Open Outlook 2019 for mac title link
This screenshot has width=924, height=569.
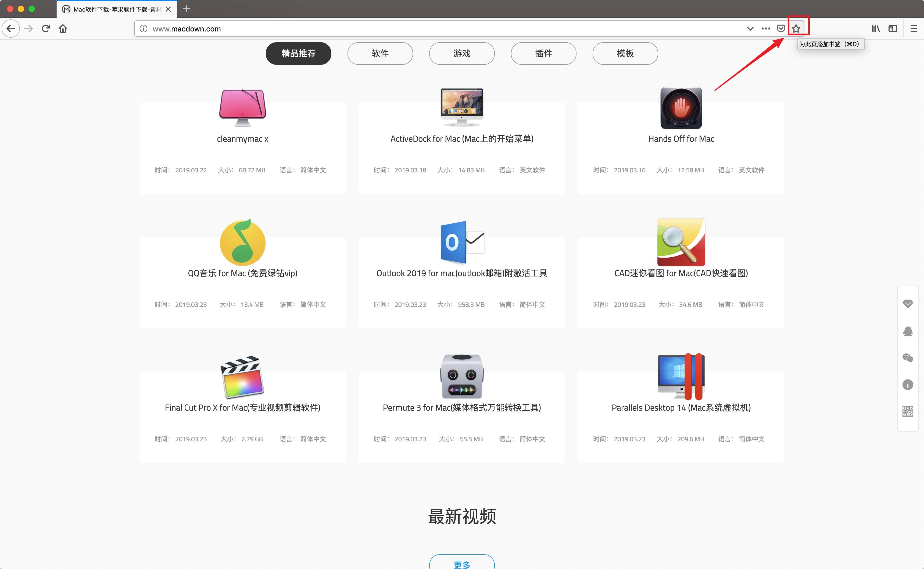pyautogui.click(x=462, y=273)
